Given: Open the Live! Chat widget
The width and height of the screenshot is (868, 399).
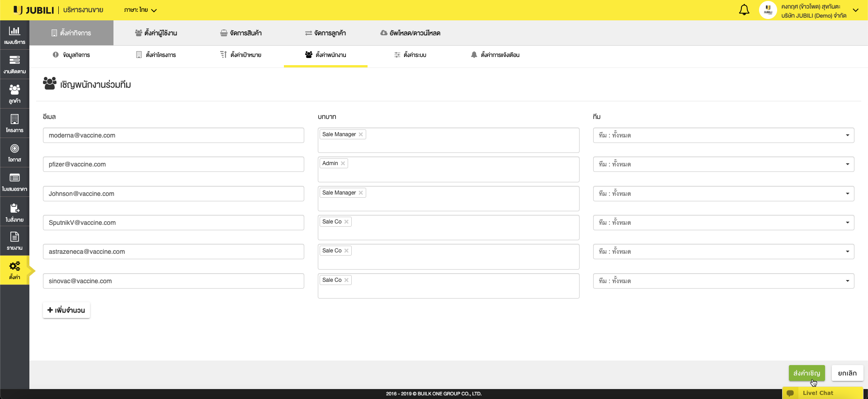Looking at the screenshot, I should click(x=817, y=393).
